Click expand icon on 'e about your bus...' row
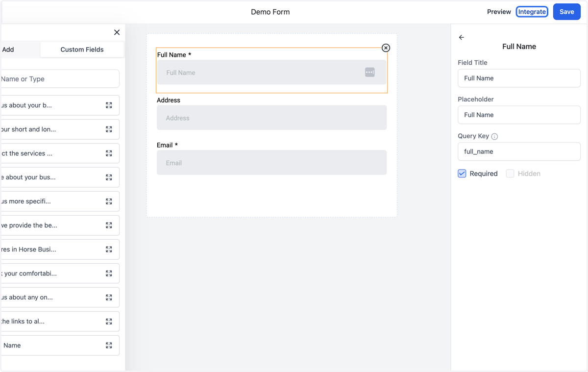 109,177
